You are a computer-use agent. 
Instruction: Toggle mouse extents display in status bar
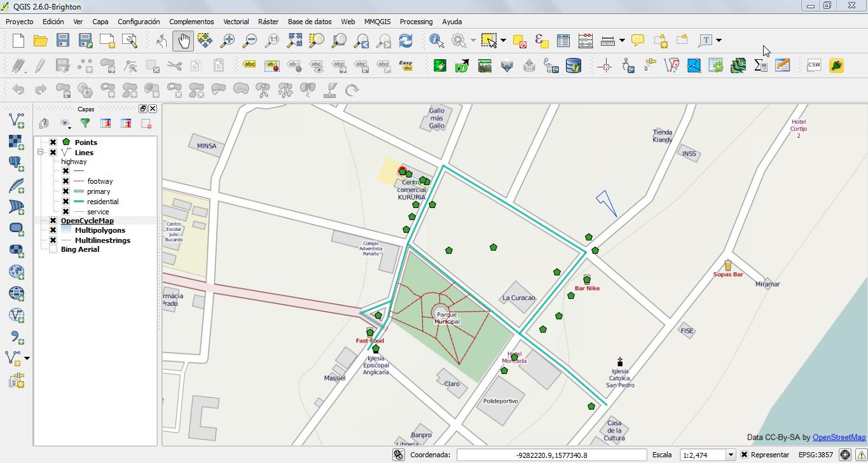(x=399, y=455)
